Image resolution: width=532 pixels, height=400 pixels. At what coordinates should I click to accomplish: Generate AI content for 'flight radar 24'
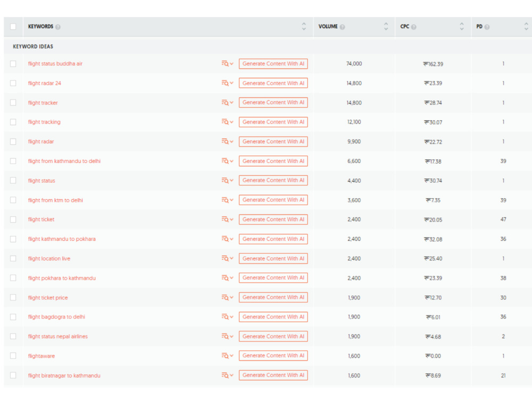pos(273,83)
